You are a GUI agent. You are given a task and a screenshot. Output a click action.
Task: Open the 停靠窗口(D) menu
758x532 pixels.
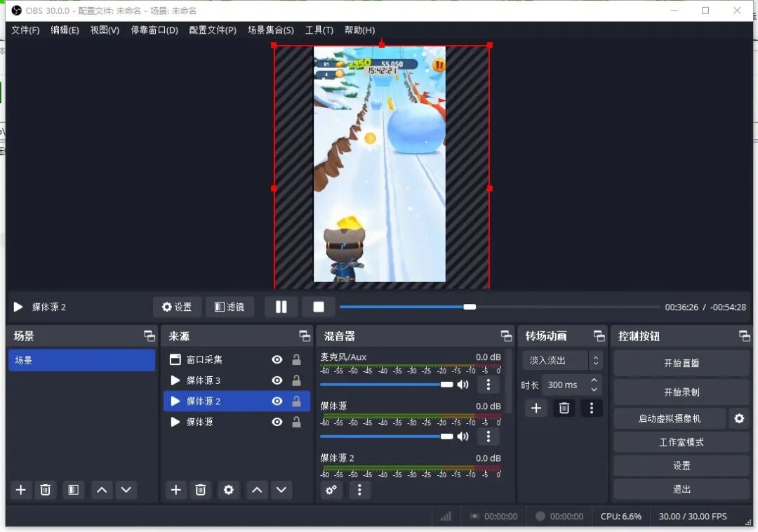(x=154, y=30)
